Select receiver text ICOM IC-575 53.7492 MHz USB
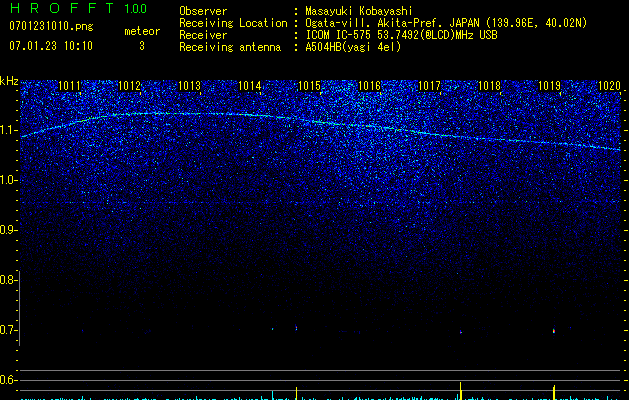Viewport: 629px width, 400px height. 401,35
